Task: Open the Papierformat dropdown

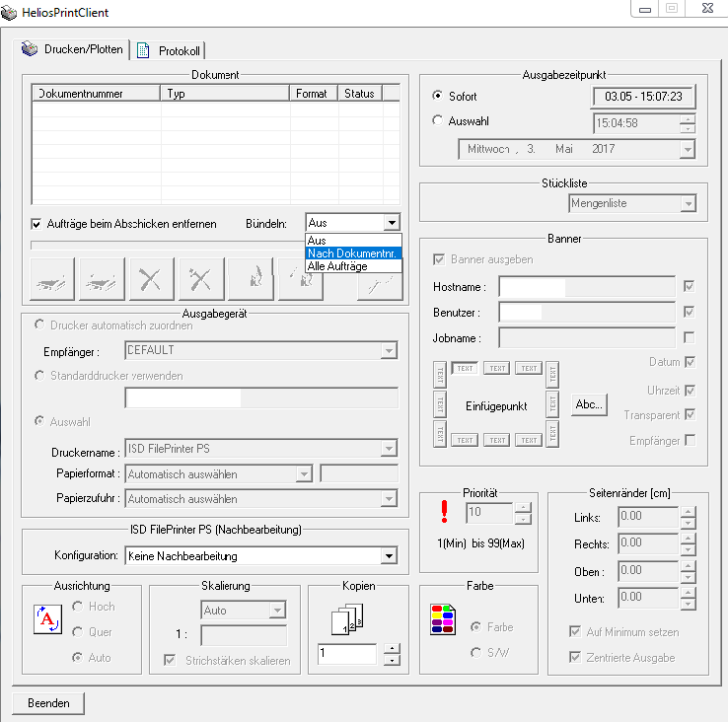Action: click(304, 474)
